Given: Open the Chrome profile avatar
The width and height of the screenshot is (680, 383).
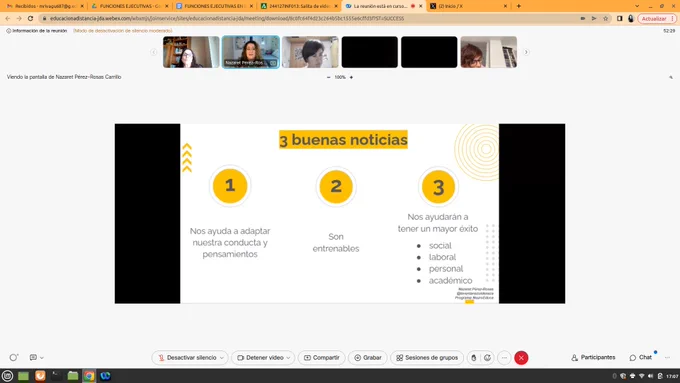Looking at the screenshot, I should pyautogui.click(x=631, y=19).
